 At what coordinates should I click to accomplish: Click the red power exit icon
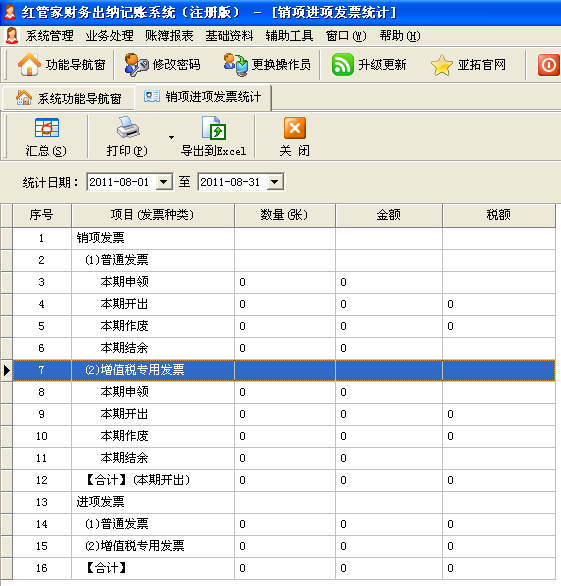pyautogui.click(x=549, y=65)
